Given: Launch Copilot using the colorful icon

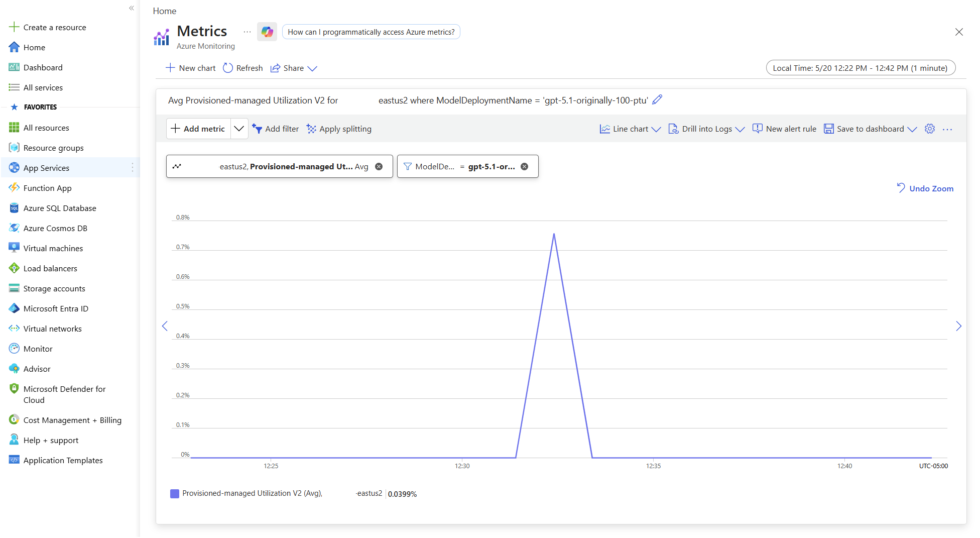Looking at the screenshot, I should coord(267,32).
